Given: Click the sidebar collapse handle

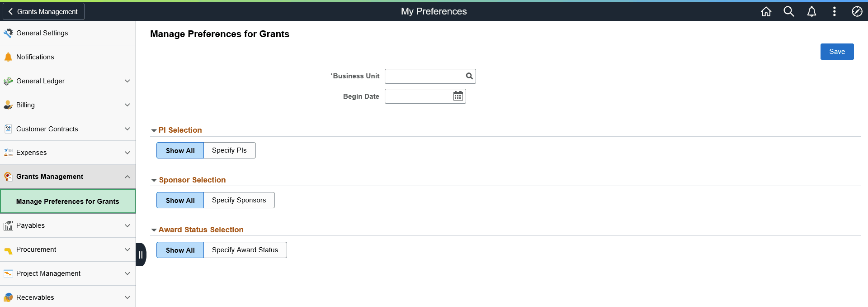Looking at the screenshot, I should (141, 254).
